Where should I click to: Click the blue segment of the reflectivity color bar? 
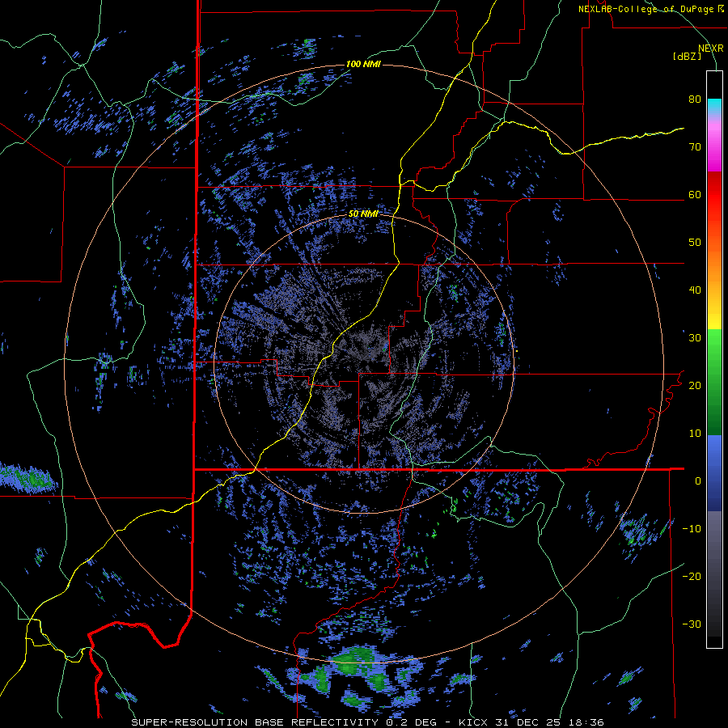point(714,473)
